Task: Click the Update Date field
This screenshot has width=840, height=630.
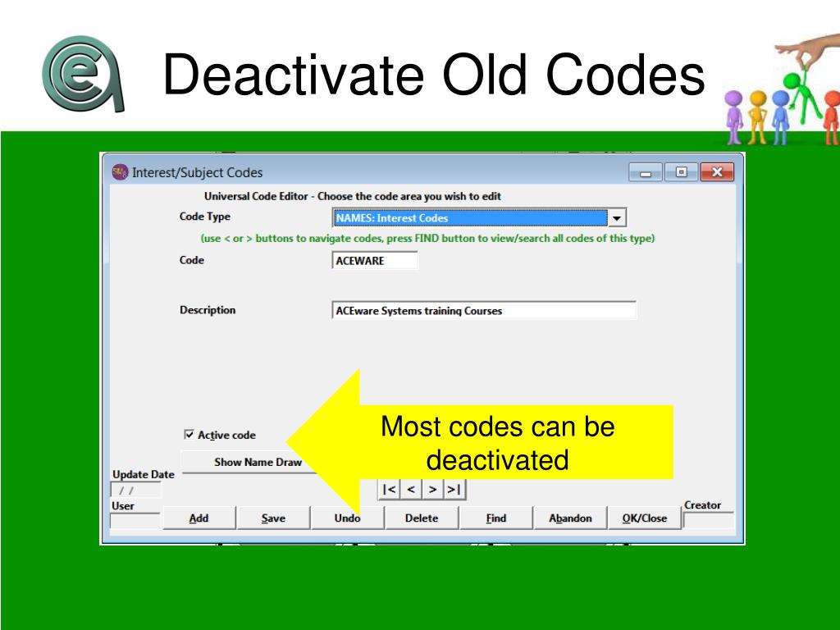Action: tap(135, 491)
